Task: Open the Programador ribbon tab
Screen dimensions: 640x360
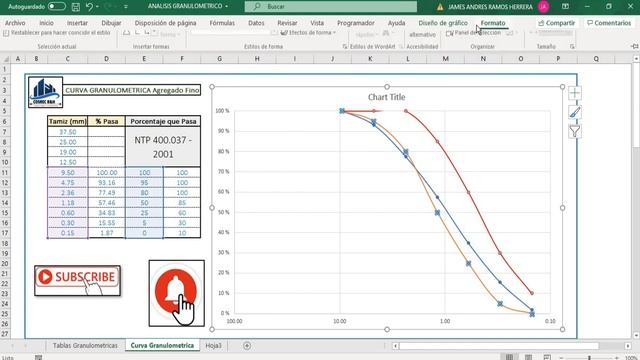Action: pyautogui.click(x=356, y=23)
